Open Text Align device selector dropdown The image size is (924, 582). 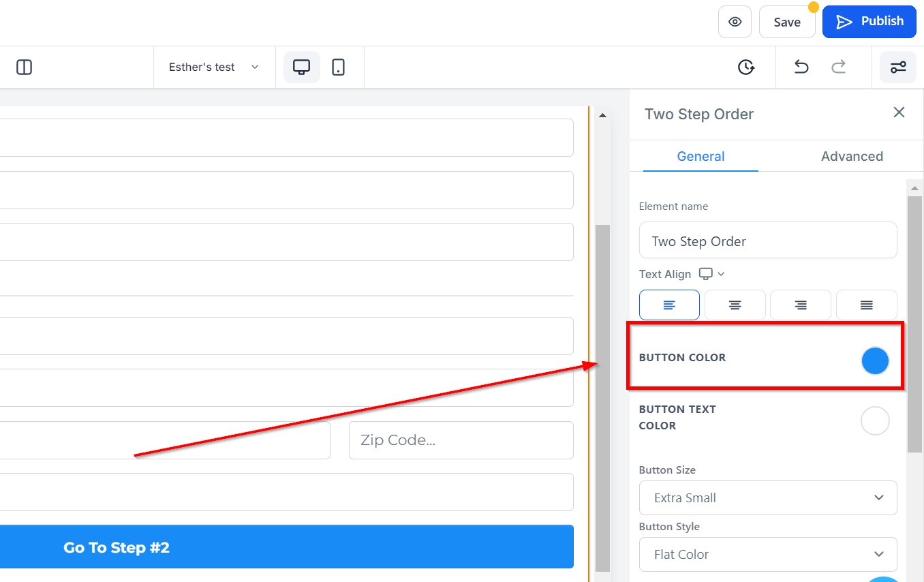(713, 274)
